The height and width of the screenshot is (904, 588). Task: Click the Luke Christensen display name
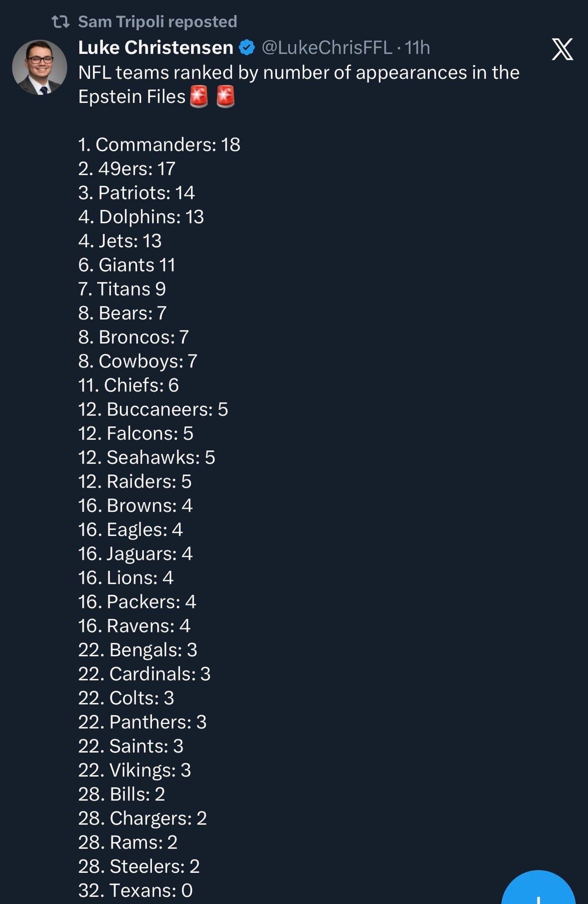tap(155, 48)
